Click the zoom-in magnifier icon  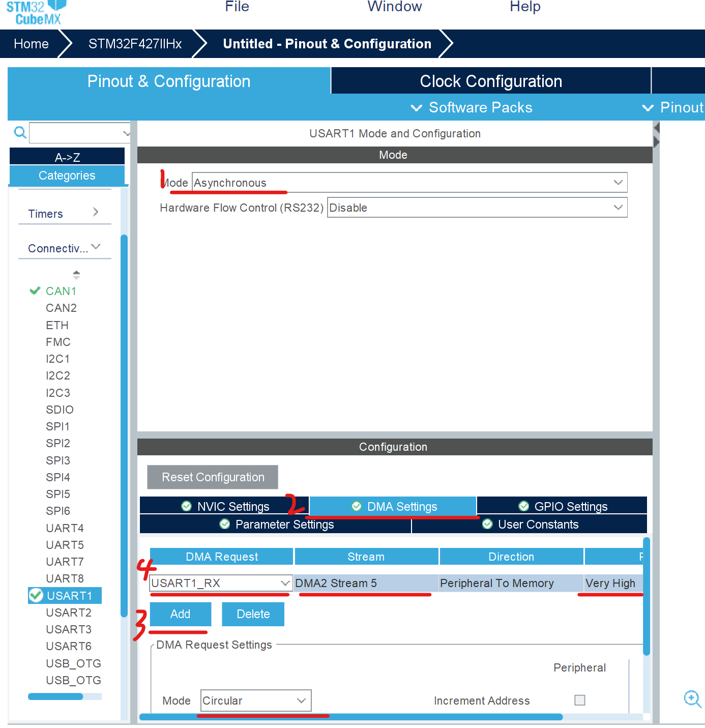point(692,698)
